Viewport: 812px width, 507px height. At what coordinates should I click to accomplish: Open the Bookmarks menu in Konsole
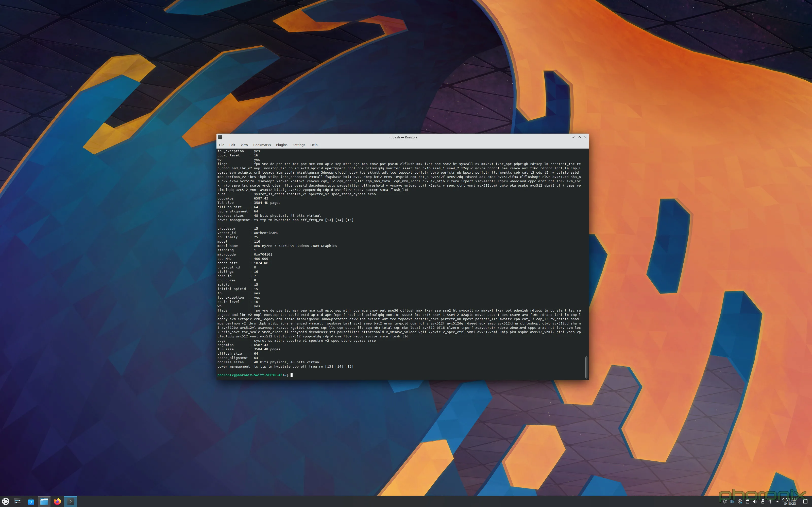(x=262, y=144)
